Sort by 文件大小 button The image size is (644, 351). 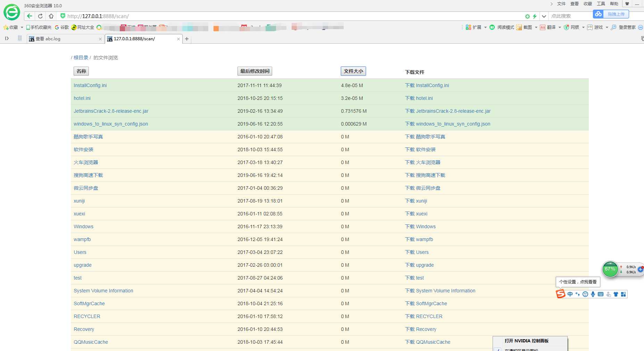[x=353, y=71]
